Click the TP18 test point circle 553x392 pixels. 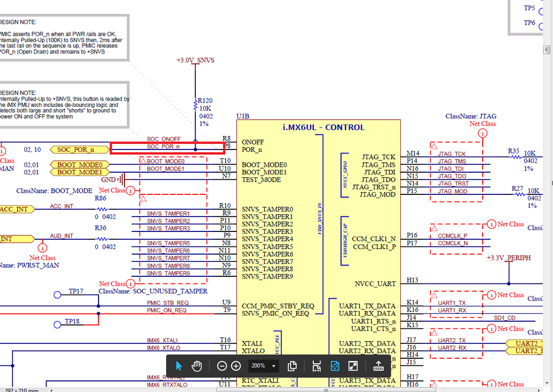pos(58,324)
